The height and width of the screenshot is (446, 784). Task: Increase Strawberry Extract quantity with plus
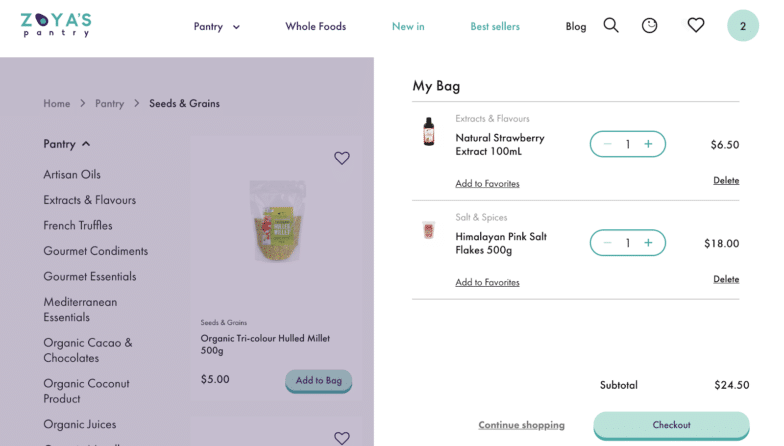(x=648, y=144)
